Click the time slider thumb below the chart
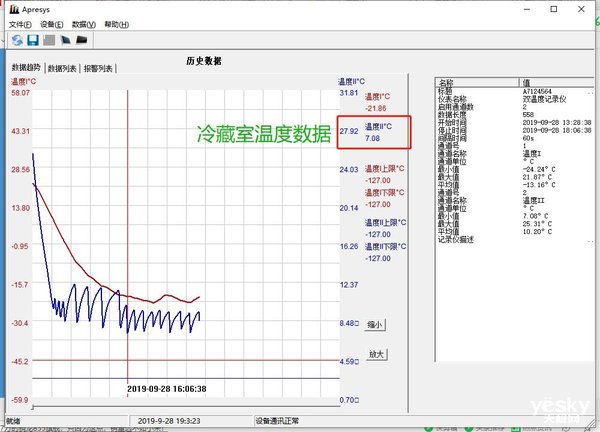 (33, 407)
